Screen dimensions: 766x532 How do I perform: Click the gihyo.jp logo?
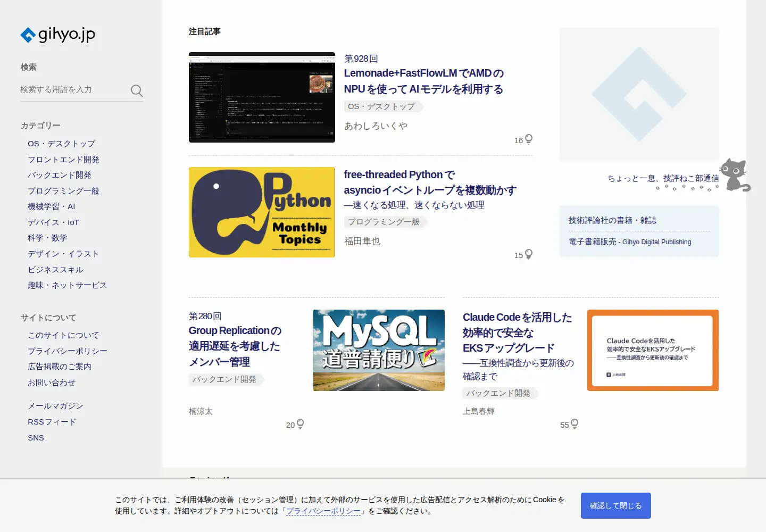coord(57,35)
